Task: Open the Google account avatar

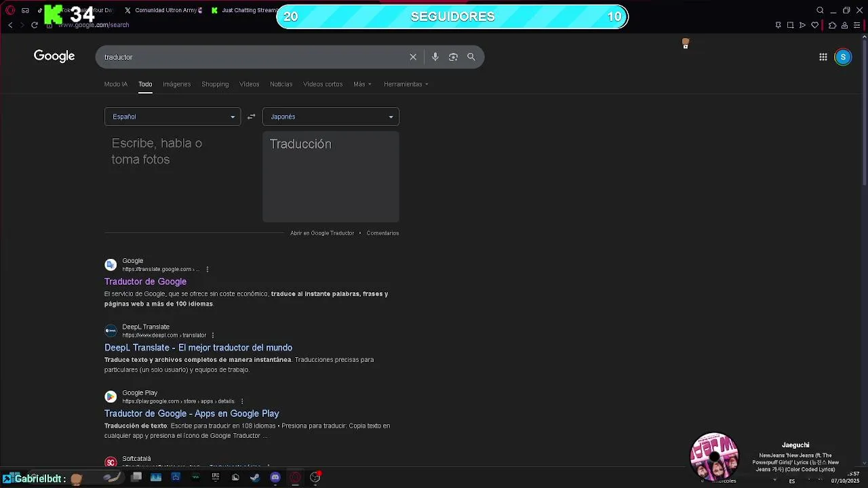Action: tap(843, 57)
